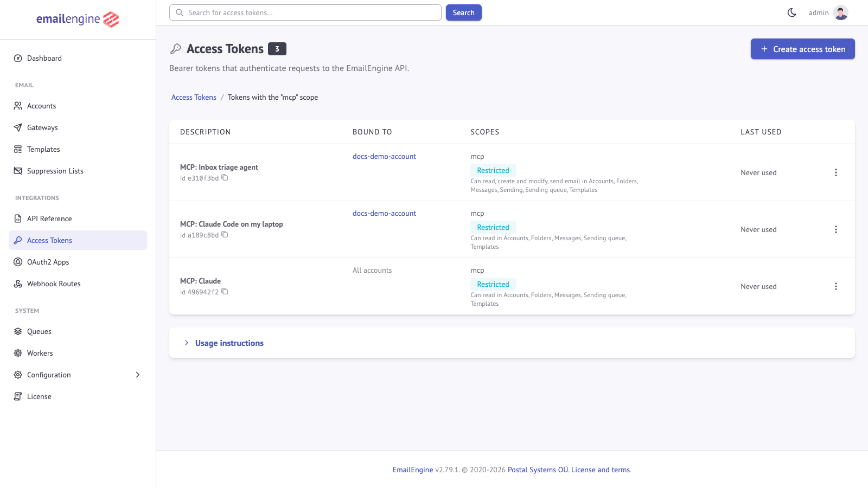The height and width of the screenshot is (488, 868).
Task: Click the API Reference document icon
Action: [18, 219]
